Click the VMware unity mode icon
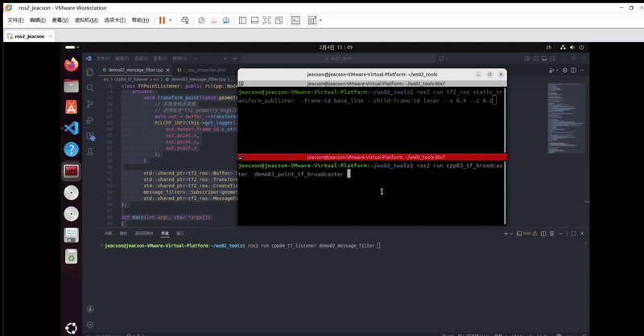 [x=279, y=20]
